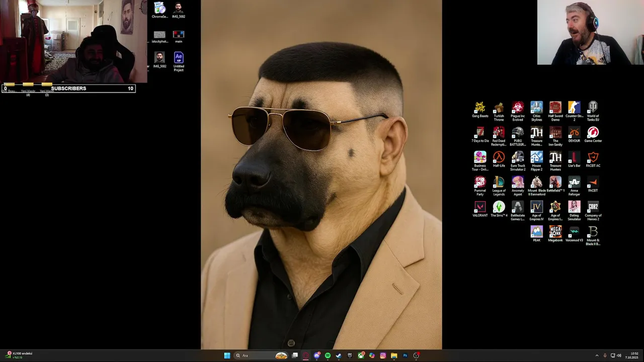This screenshot has height=362, width=644.
Task: Click the microphone tray icon
Action: [x=605, y=355]
